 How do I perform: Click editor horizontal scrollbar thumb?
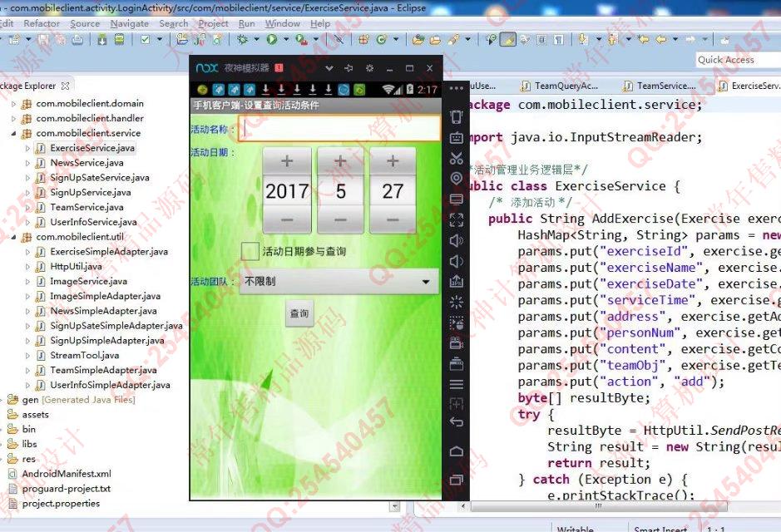599,506
